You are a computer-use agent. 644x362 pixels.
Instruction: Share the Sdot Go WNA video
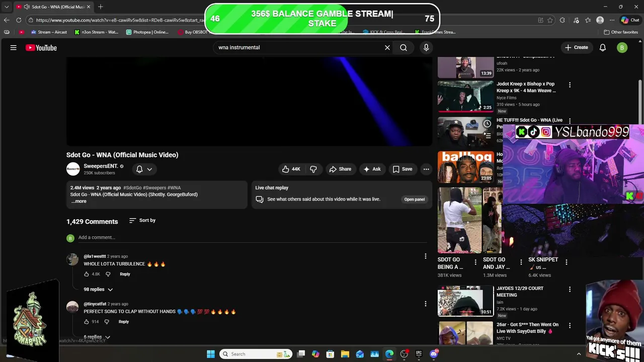[340, 169]
